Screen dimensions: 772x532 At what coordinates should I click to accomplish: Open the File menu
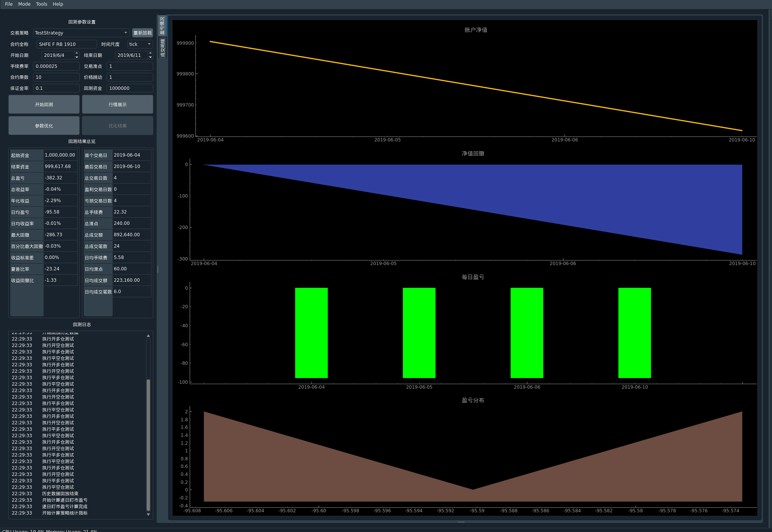pyautogui.click(x=9, y=4)
